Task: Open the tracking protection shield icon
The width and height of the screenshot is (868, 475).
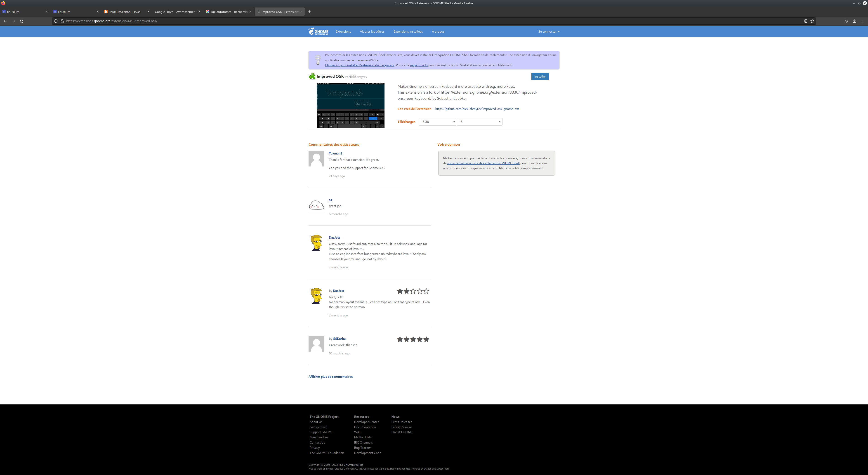Action: pyautogui.click(x=56, y=21)
